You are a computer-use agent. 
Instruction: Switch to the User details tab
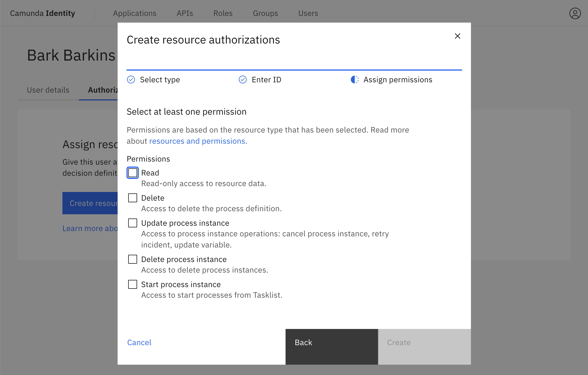[48, 90]
